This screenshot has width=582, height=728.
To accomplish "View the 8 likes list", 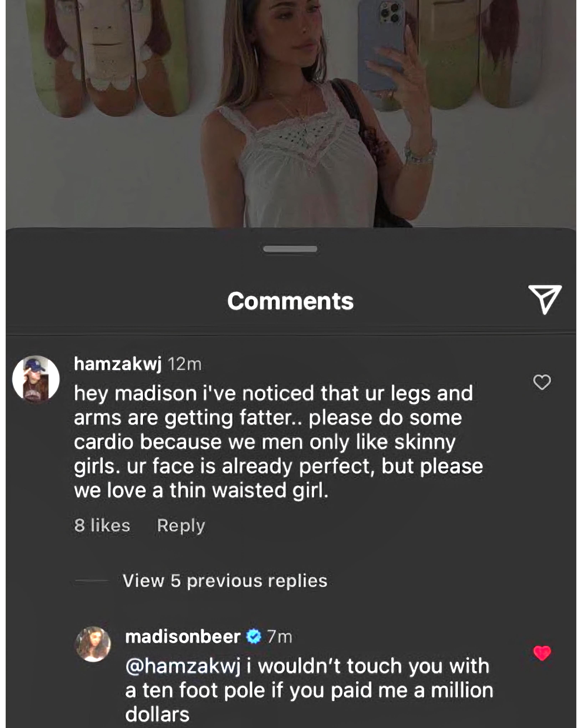I will [102, 525].
